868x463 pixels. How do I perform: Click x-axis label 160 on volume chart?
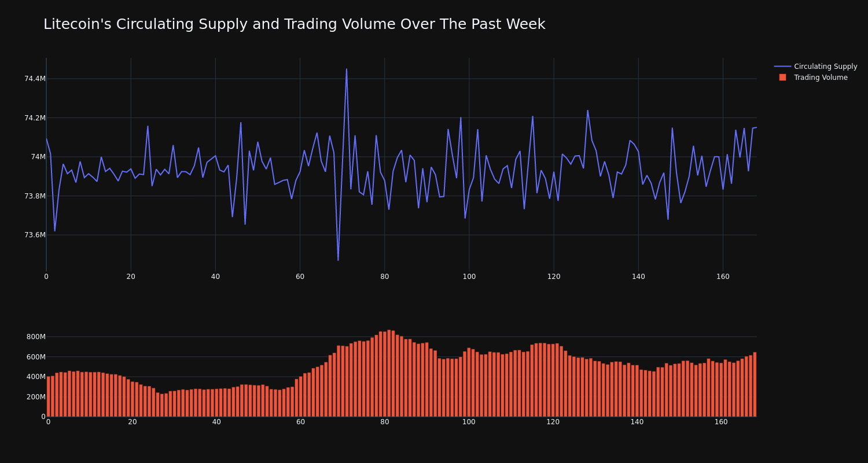pos(721,422)
